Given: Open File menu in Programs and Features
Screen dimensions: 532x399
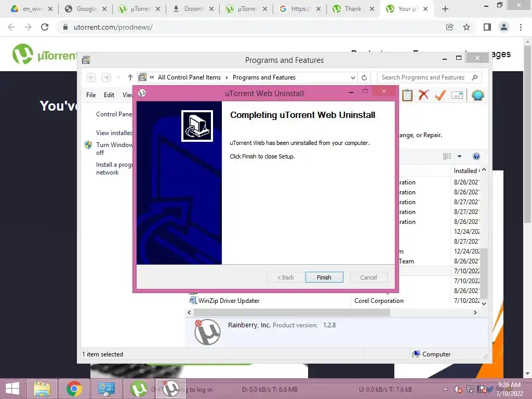Looking at the screenshot, I should coord(91,95).
